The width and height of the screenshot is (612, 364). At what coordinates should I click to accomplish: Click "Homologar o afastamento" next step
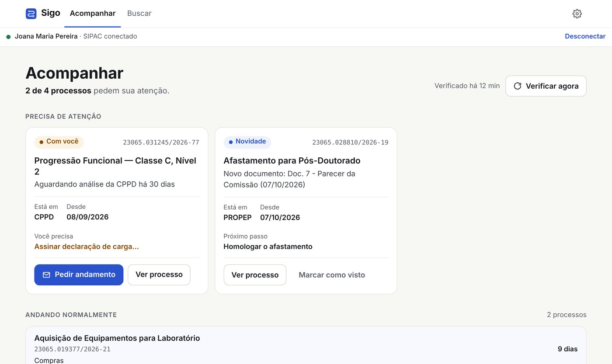(268, 246)
